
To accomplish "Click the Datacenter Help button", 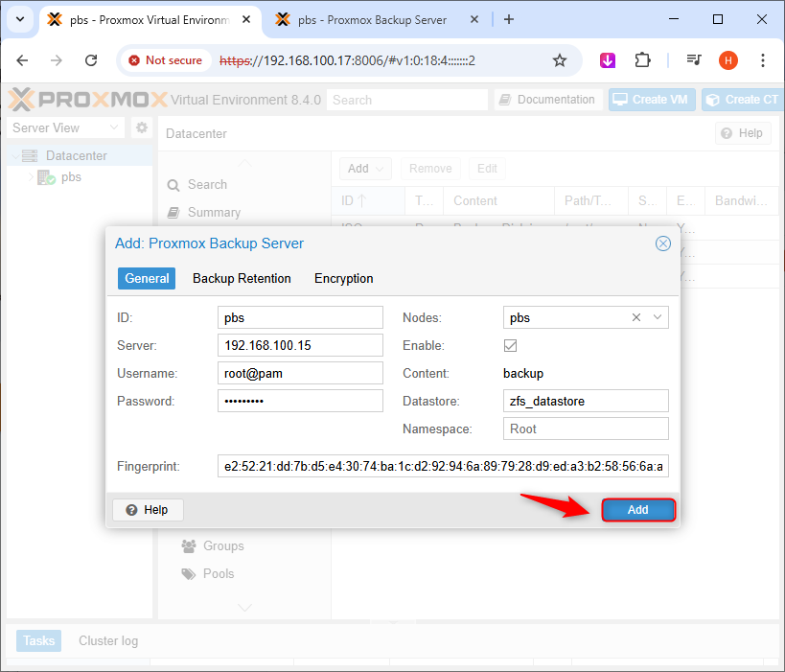I will coord(743,133).
